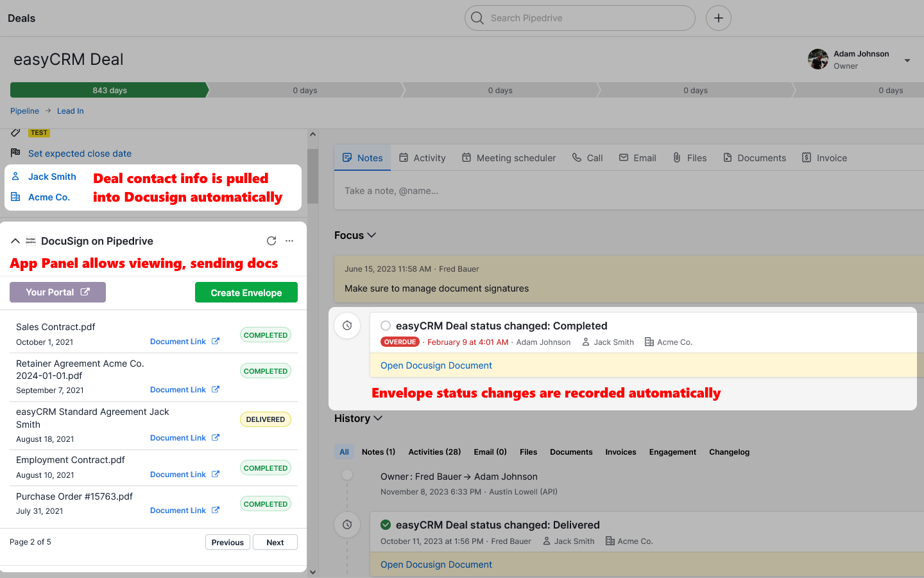Click the magnifier icon in Search Pipedrive
Screen dimensions: 924x578
point(477,18)
